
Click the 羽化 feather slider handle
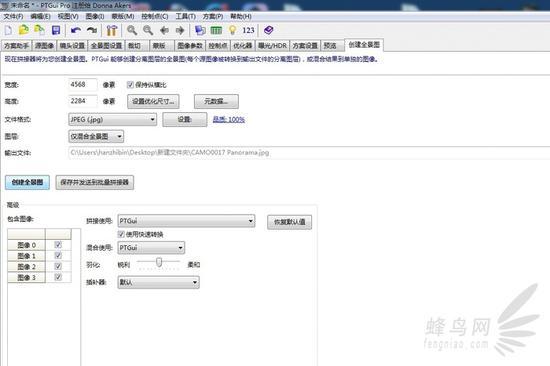pos(159,262)
